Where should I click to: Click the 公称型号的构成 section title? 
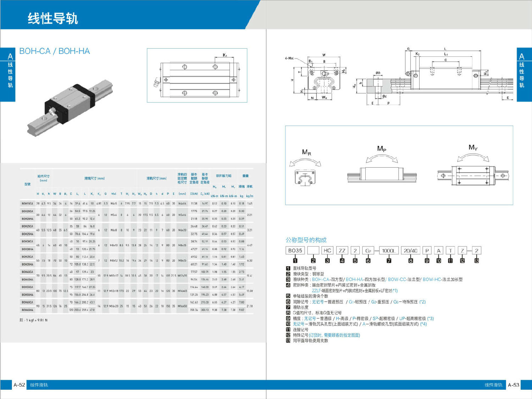[x=306, y=240]
